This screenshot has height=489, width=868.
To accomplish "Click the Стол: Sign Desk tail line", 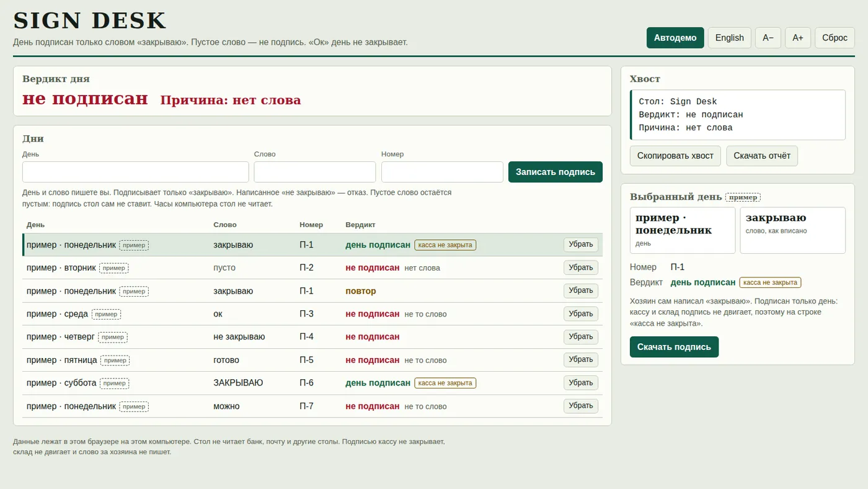I will [678, 102].
